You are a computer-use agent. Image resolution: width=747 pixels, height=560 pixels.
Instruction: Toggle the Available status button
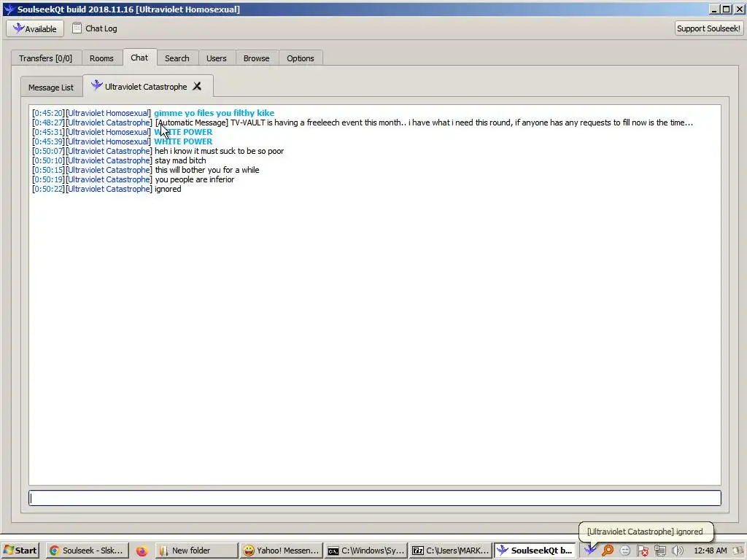pyautogui.click(x=35, y=28)
